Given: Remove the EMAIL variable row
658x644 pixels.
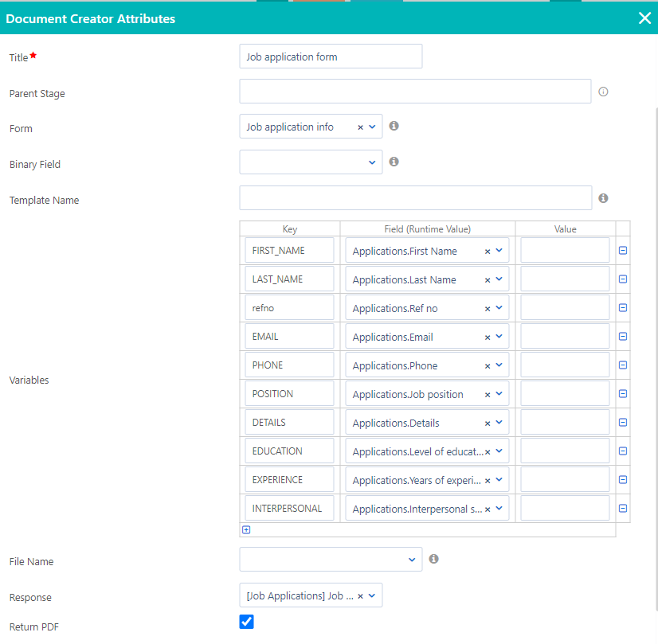Looking at the screenshot, I should click(x=622, y=336).
